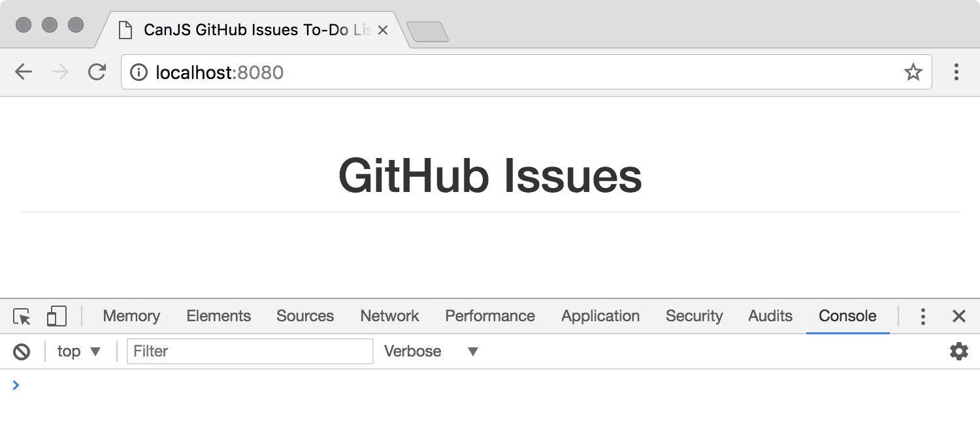Open Chrome's three-dot menu
Viewport: 980px width, 427px height.
(956, 72)
